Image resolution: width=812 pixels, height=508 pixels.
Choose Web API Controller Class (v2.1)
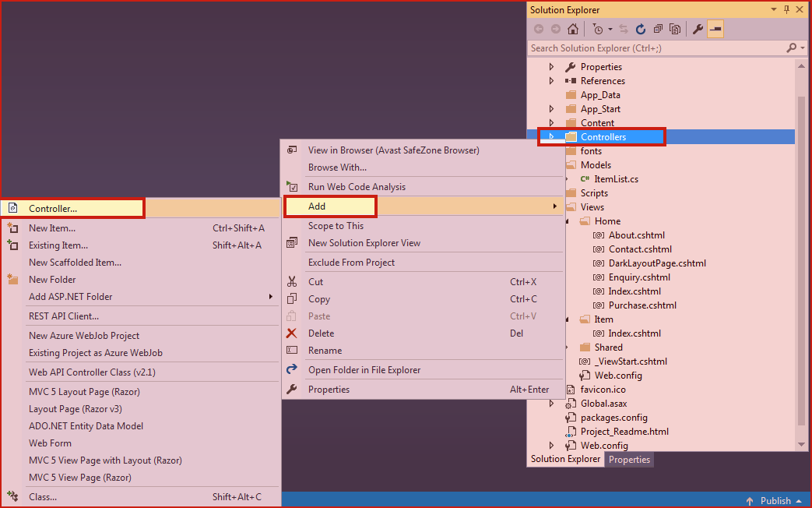[92, 372]
